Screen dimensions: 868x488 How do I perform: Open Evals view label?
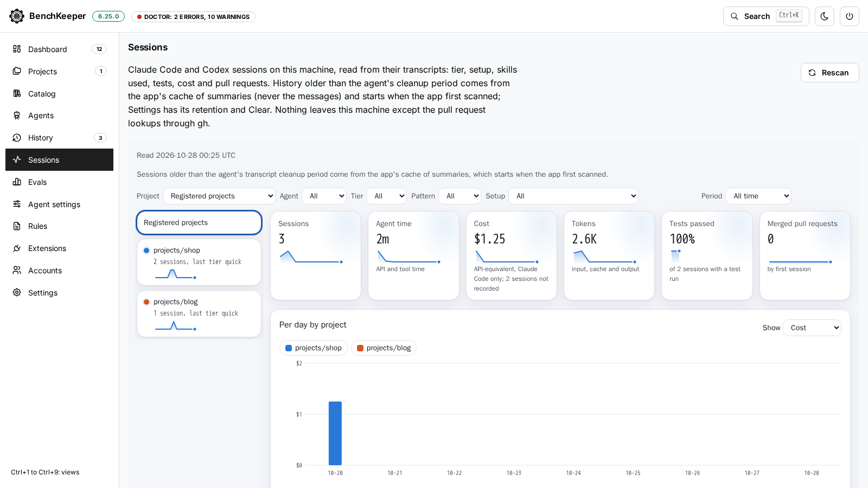click(x=37, y=182)
